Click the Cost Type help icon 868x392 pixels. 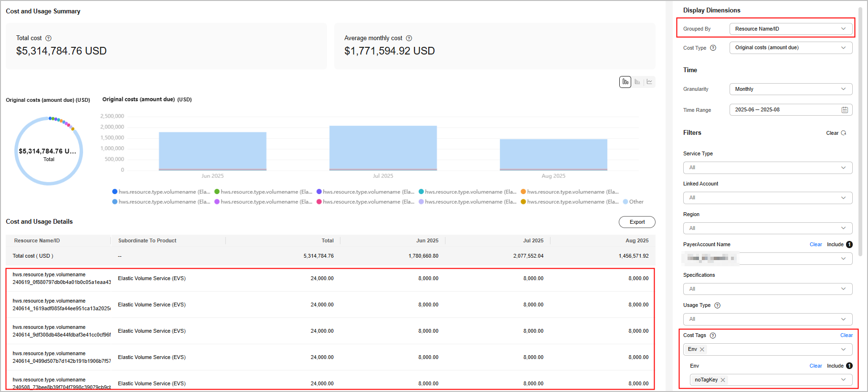coord(713,48)
